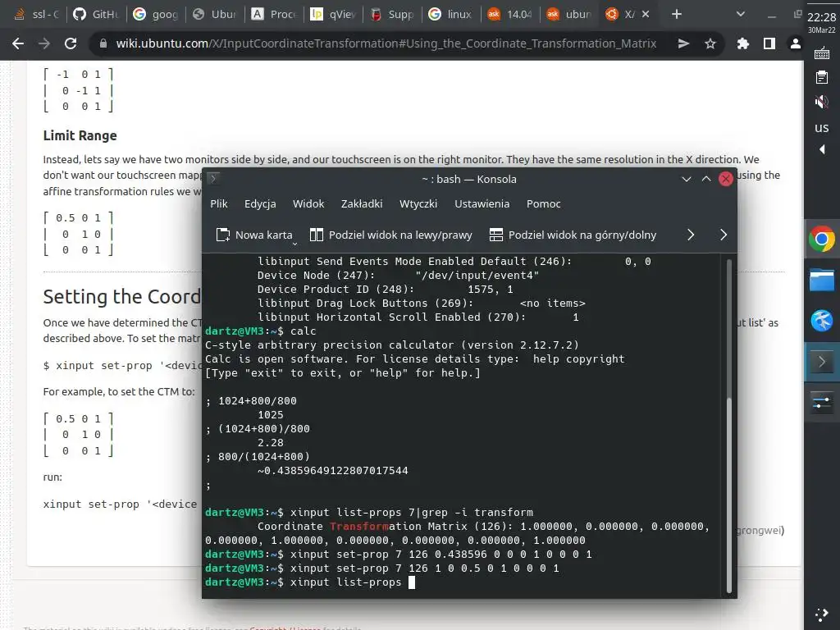840x630 pixels.
Task: Click terminal prompt after 'xinput list-props'
Action: 412,582
